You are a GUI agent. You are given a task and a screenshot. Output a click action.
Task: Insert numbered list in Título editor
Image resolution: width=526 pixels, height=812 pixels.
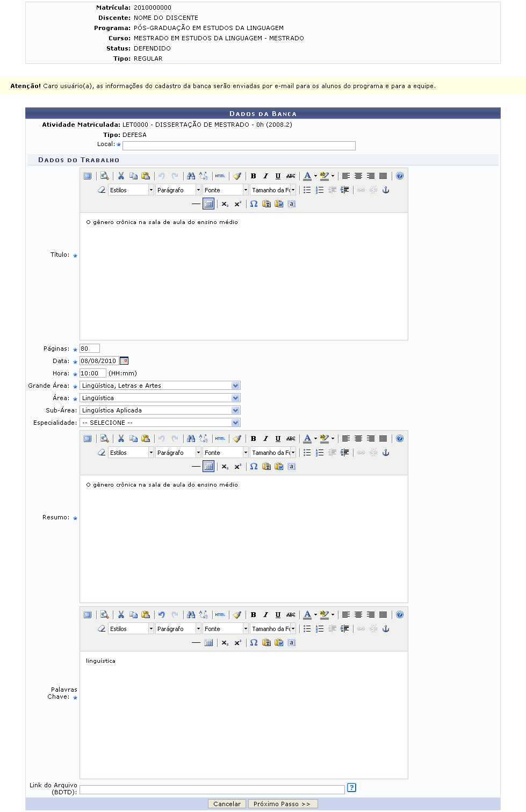(320, 190)
